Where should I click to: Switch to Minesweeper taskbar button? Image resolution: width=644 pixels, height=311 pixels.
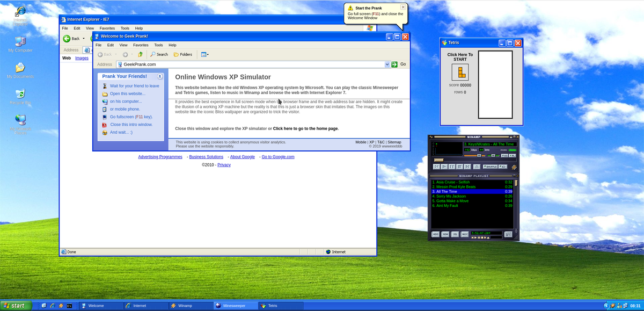pyautogui.click(x=235, y=306)
